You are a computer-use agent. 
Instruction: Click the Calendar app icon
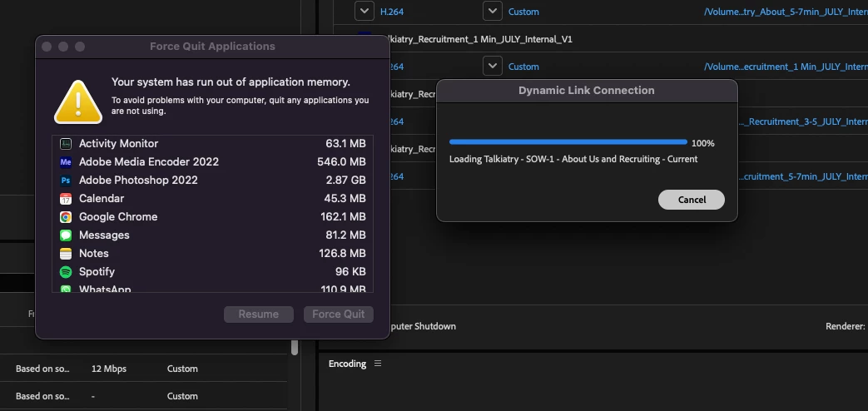point(66,199)
